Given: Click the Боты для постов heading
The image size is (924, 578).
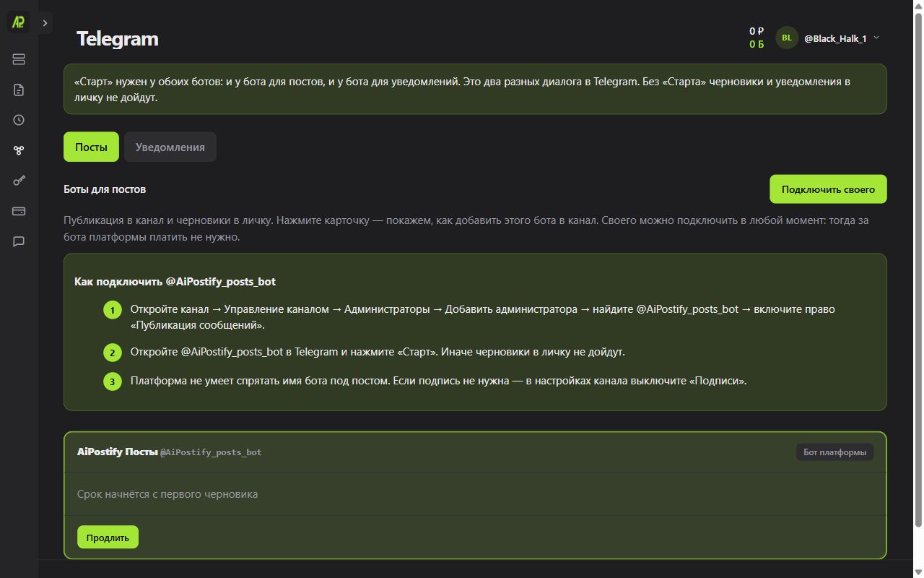Looking at the screenshot, I should tap(105, 189).
